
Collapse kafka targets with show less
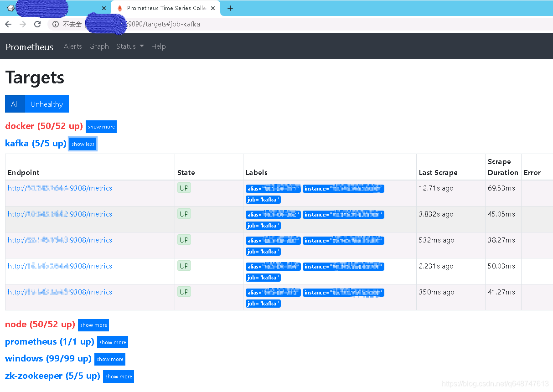83,144
